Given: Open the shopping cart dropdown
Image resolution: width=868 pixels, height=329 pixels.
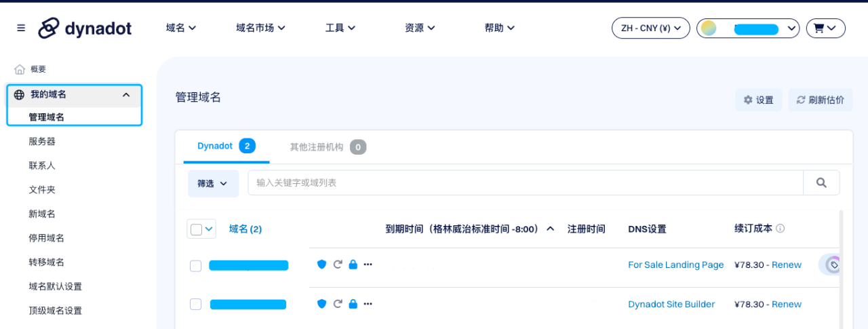Looking at the screenshot, I should coord(825,28).
